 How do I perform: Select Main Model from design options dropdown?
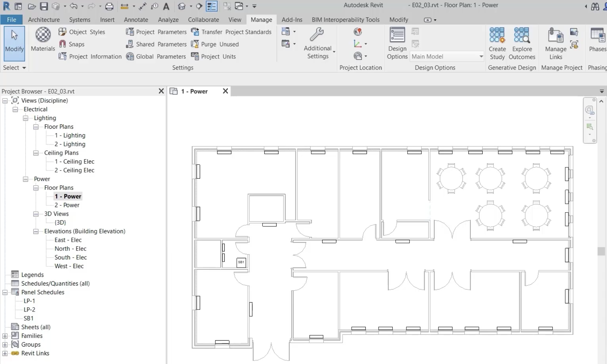click(447, 57)
